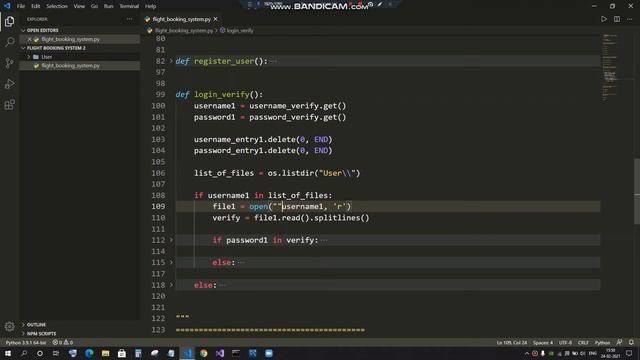Screen dimensions: 640x360
Task: Click the feedback icon in status bar
Action: [619, 342]
